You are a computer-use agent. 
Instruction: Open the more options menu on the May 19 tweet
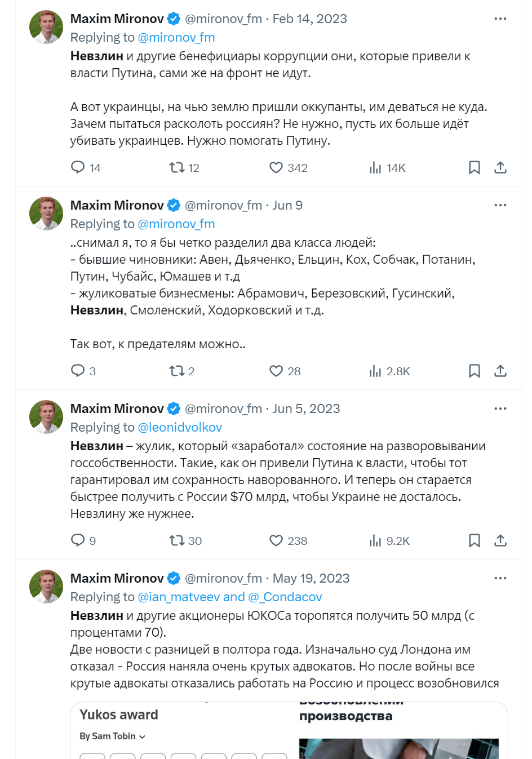tap(500, 577)
